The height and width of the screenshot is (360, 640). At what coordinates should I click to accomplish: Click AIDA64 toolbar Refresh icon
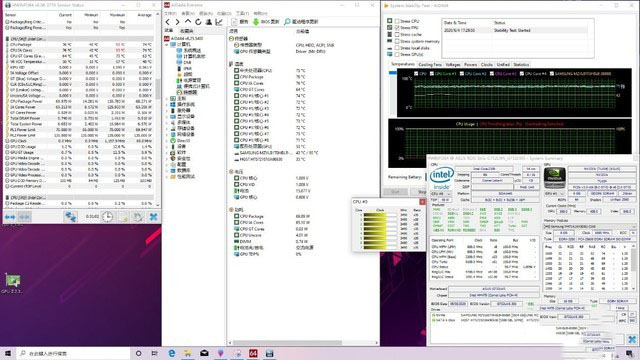[198, 22]
